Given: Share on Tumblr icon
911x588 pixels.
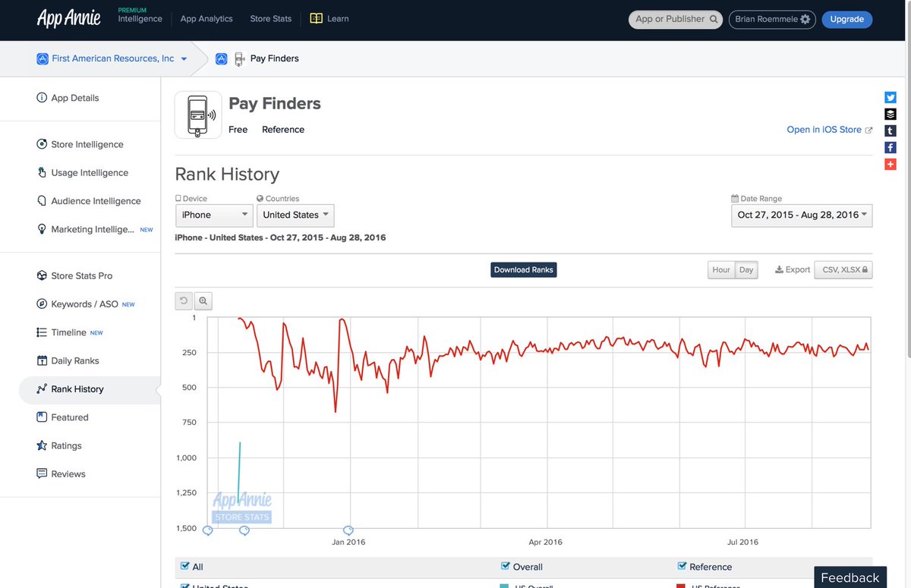Looking at the screenshot, I should [x=891, y=130].
